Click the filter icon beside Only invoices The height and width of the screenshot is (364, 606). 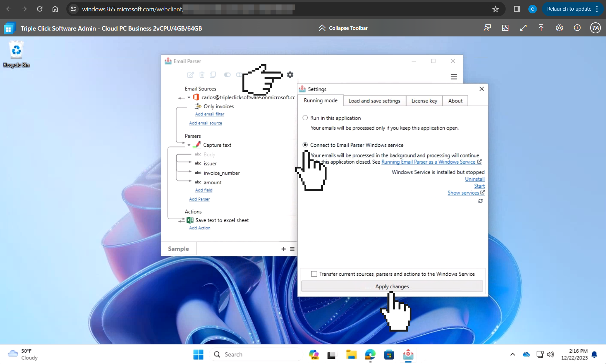(198, 106)
